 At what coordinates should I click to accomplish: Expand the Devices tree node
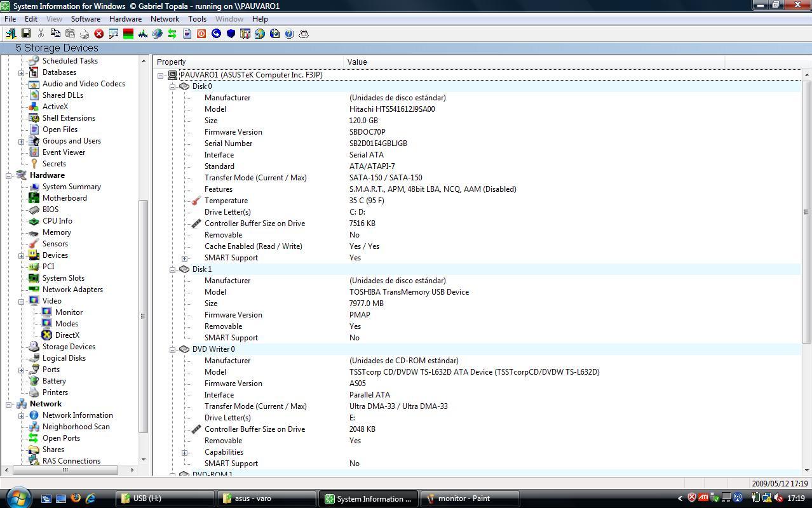pyautogui.click(x=21, y=255)
